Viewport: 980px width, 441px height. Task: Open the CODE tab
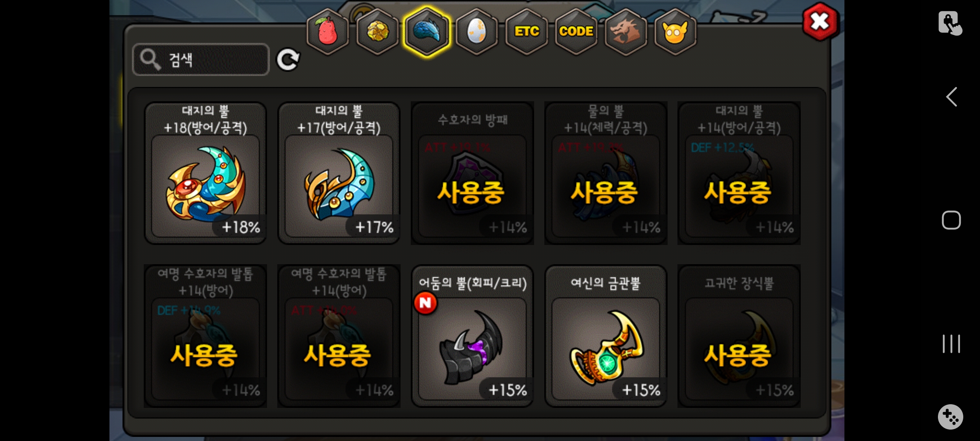tap(576, 31)
